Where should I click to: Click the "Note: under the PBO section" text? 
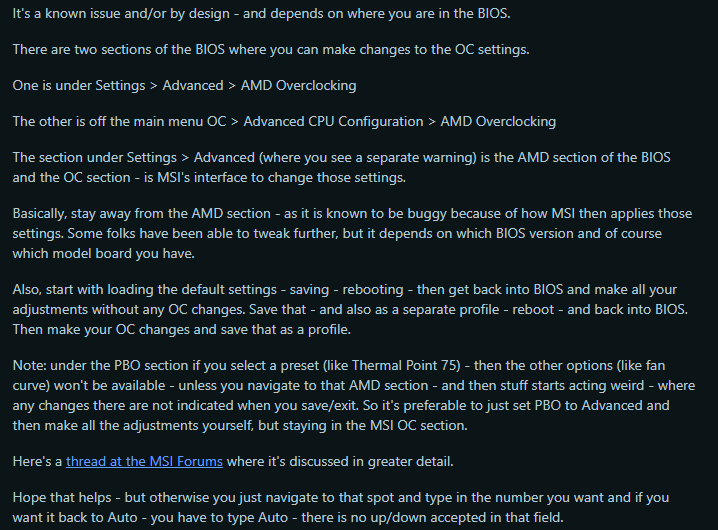pyautogui.click(x=100, y=365)
